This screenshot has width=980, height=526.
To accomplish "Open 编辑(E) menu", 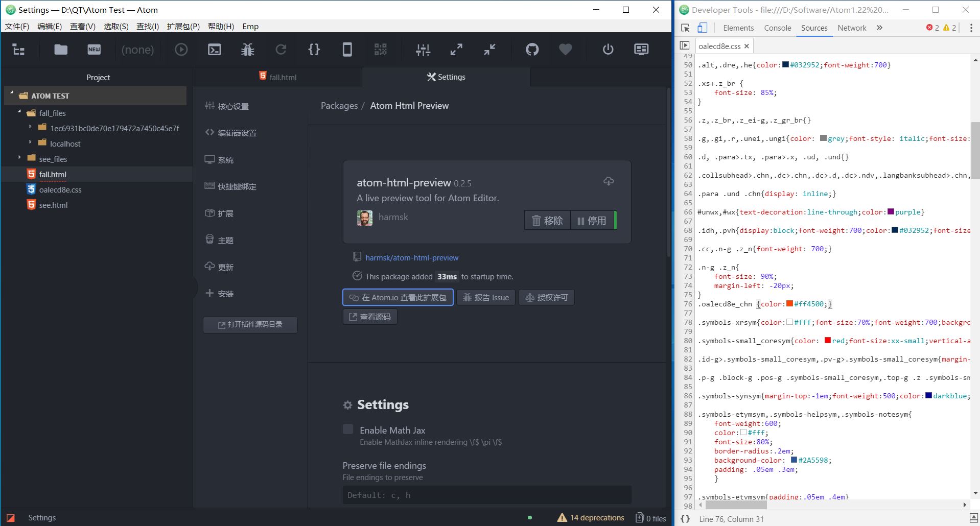I will coord(50,27).
